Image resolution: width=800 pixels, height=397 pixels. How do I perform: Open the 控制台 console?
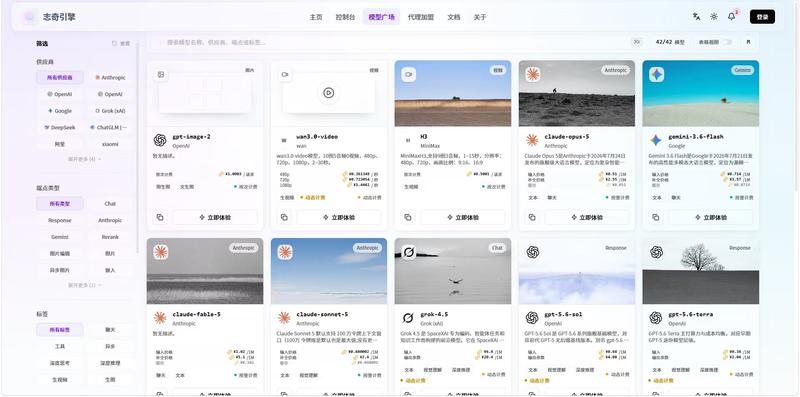point(345,17)
